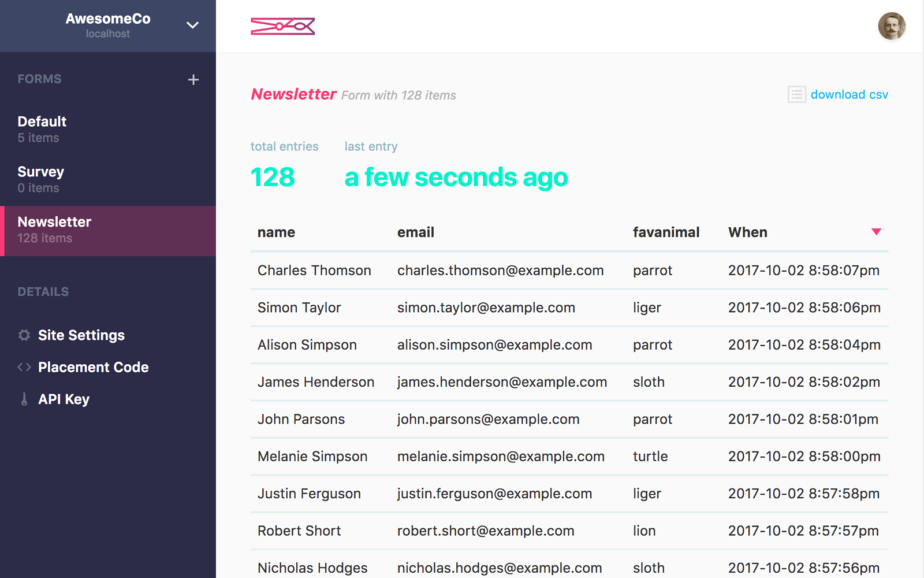Open the user profile avatar
Image resolution: width=924 pixels, height=578 pixels.
(892, 26)
